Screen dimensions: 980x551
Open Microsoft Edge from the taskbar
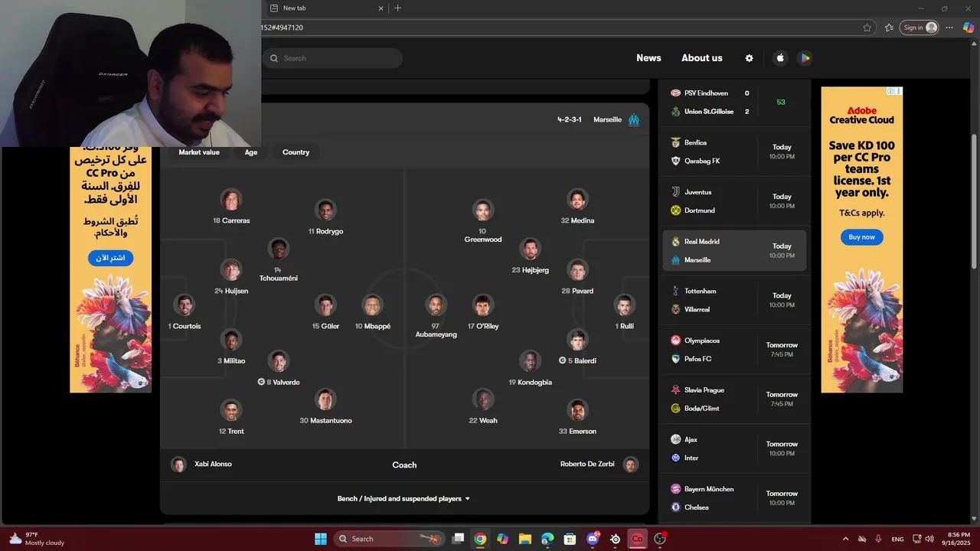click(x=547, y=539)
